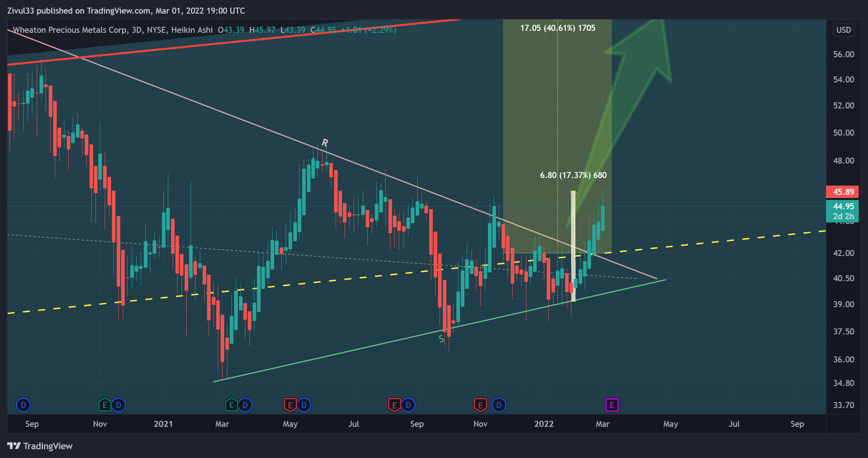Click 56.00 on the price axis

tap(844, 54)
